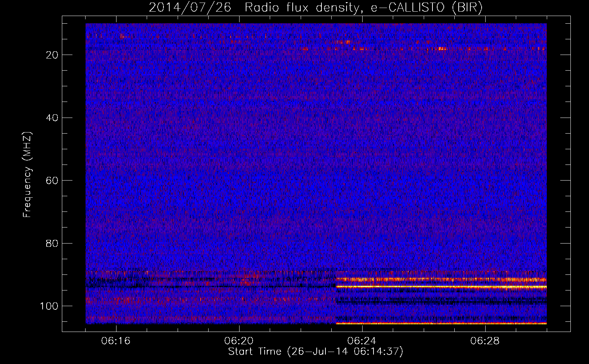Click the 'Start Time (26-Jul-14 06:14:37)' label

pos(316,352)
